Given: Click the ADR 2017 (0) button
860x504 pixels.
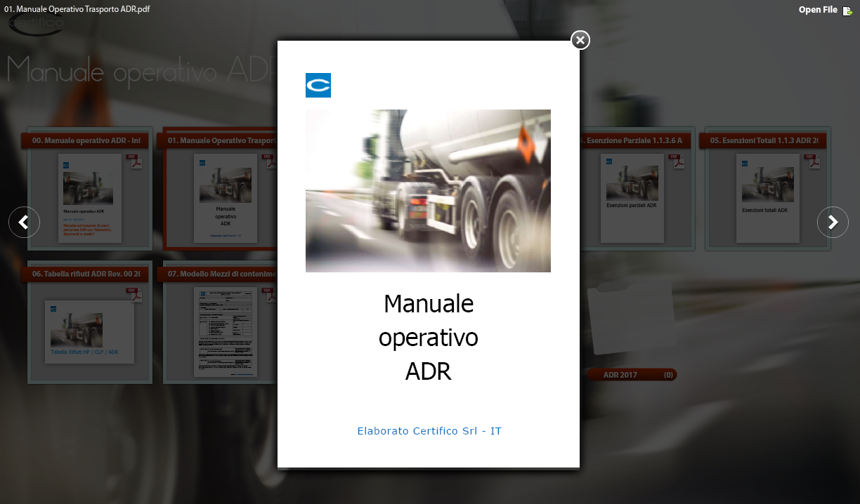Looking at the screenshot, I should pos(632,375).
